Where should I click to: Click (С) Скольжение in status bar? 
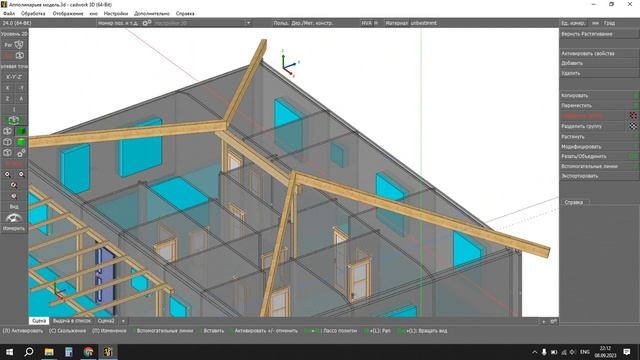click(x=67, y=331)
